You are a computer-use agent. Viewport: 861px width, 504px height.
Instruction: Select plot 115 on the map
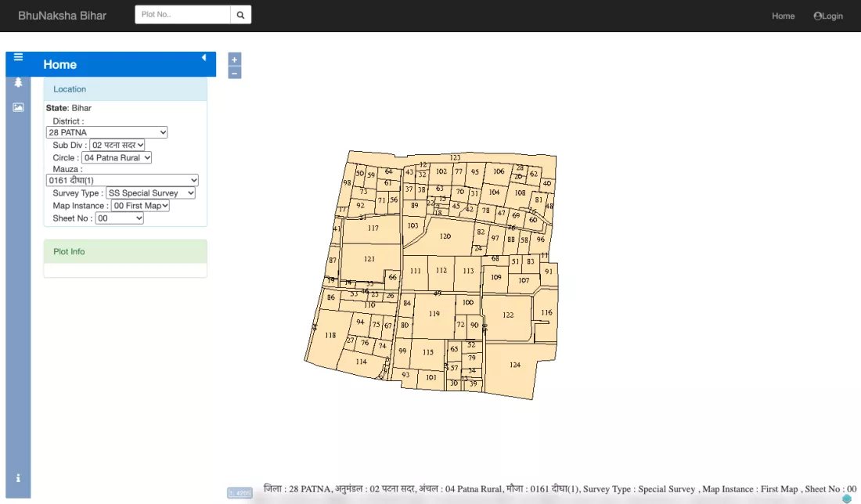(x=427, y=352)
